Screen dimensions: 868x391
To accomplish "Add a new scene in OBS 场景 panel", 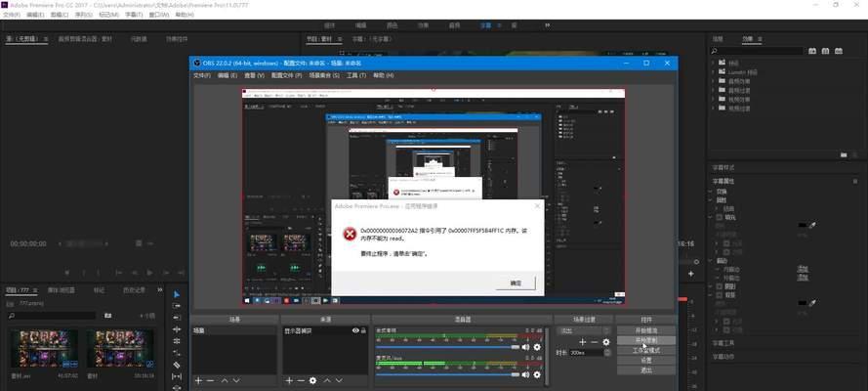I will [199, 380].
